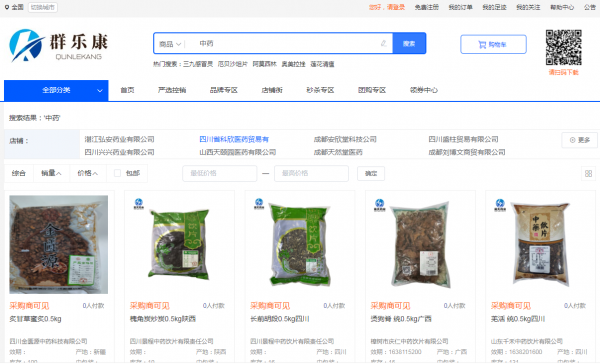
Task: Click the 免费注册 register link
Action: coord(427,7)
